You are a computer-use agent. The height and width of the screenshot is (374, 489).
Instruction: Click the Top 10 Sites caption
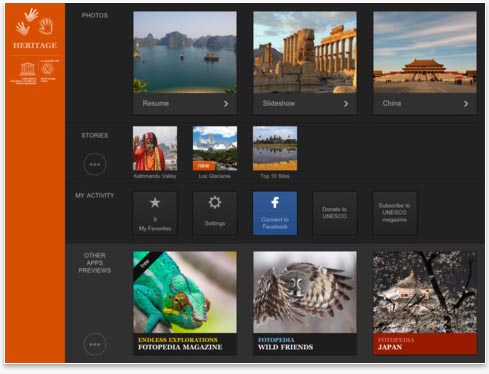[x=275, y=176]
